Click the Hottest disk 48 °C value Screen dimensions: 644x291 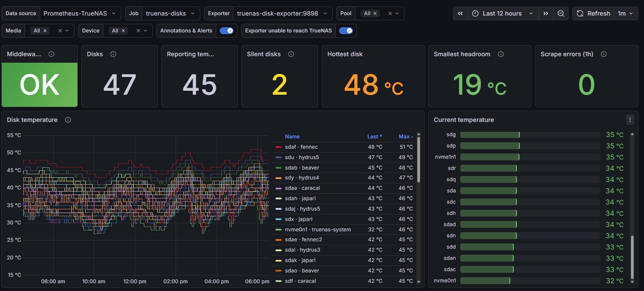pyautogui.click(x=374, y=85)
